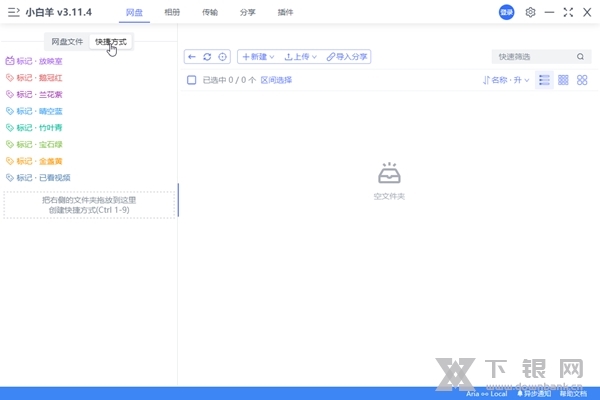
Task: Switch to list view mode
Action: tap(544, 80)
